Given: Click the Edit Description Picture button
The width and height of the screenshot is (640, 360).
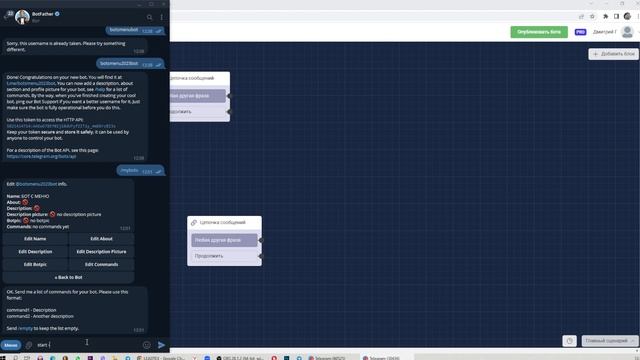Looking at the screenshot, I should 101,252.
